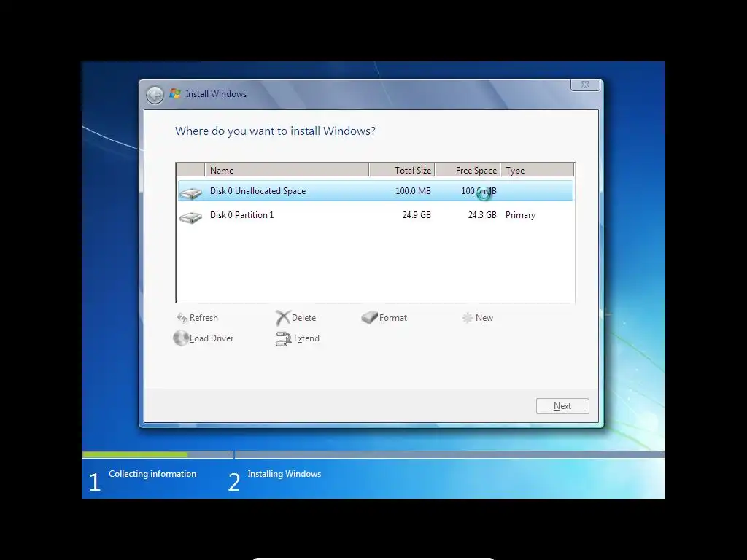Click the back arrow in Install Windows
The height and width of the screenshot is (560, 747).
tap(155, 95)
